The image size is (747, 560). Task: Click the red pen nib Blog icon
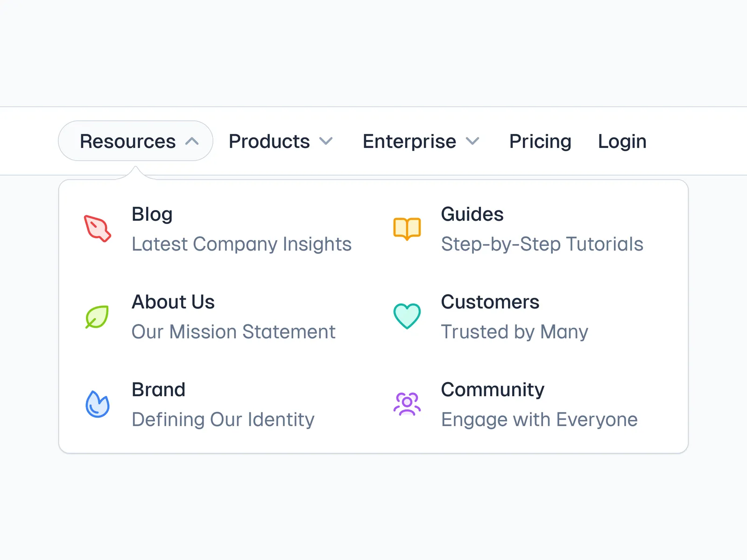coord(97,229)
